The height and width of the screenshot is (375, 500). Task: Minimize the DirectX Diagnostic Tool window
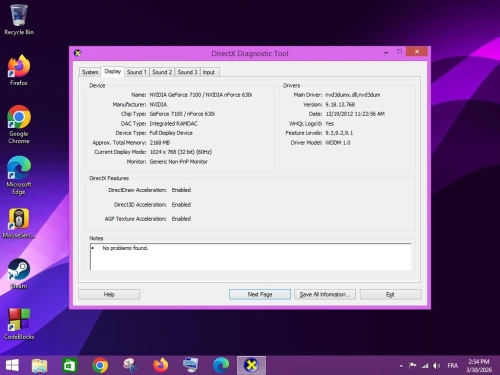point(386,52)
